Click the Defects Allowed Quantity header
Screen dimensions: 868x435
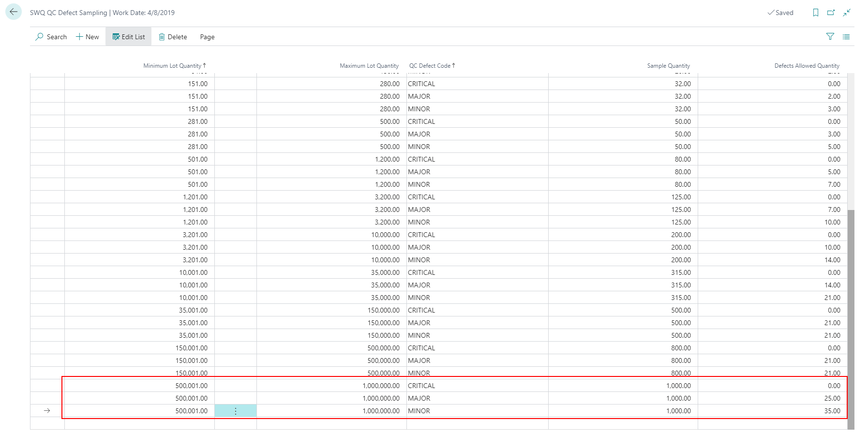(x=807, y=66)
